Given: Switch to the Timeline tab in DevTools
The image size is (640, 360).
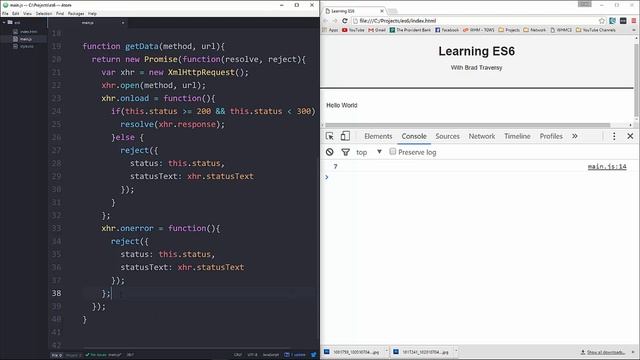Looking at the screenshot, I should click(517, 136).
